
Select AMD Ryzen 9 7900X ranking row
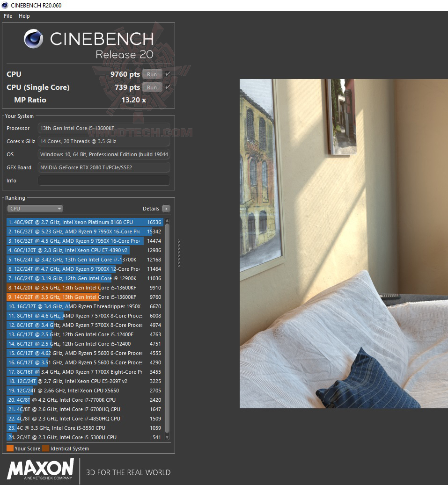click(x=85, y=269)
